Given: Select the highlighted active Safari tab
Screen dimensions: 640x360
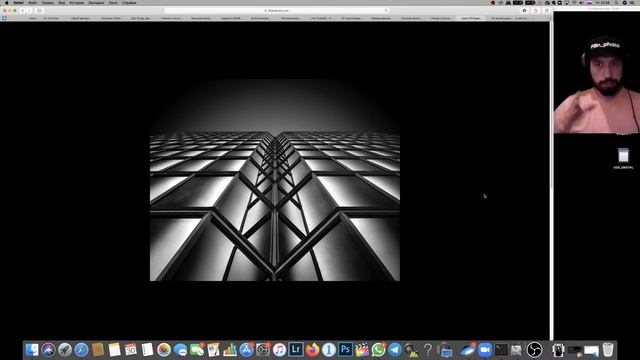Looking at the screenshot, I should click(x=471, y=18).
